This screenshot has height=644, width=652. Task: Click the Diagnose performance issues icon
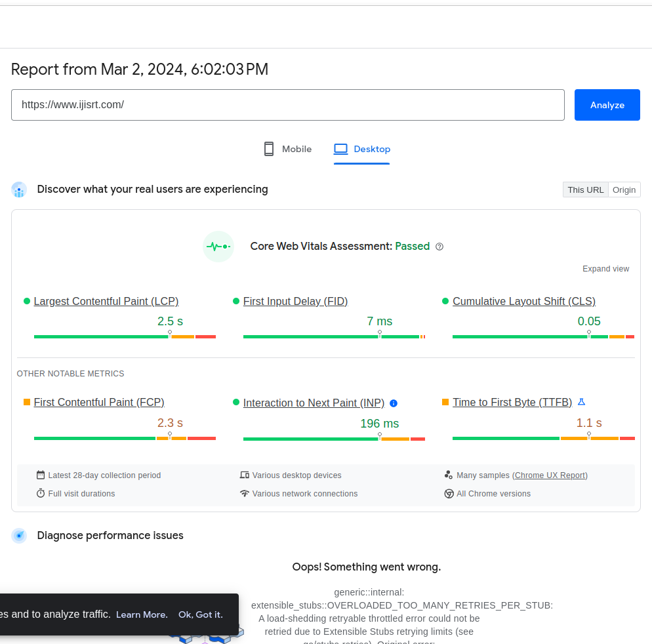(x=19, y=536)
